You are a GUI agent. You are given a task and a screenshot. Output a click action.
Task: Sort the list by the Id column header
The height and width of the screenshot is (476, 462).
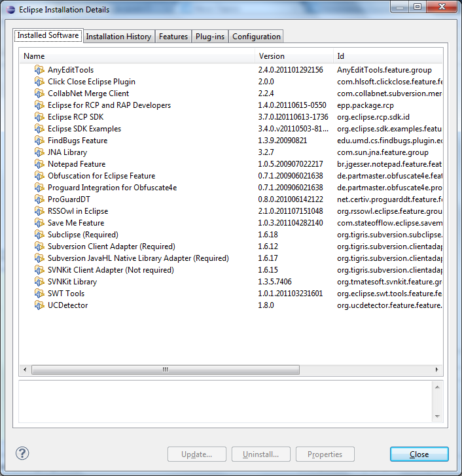[x=388, y=56]
